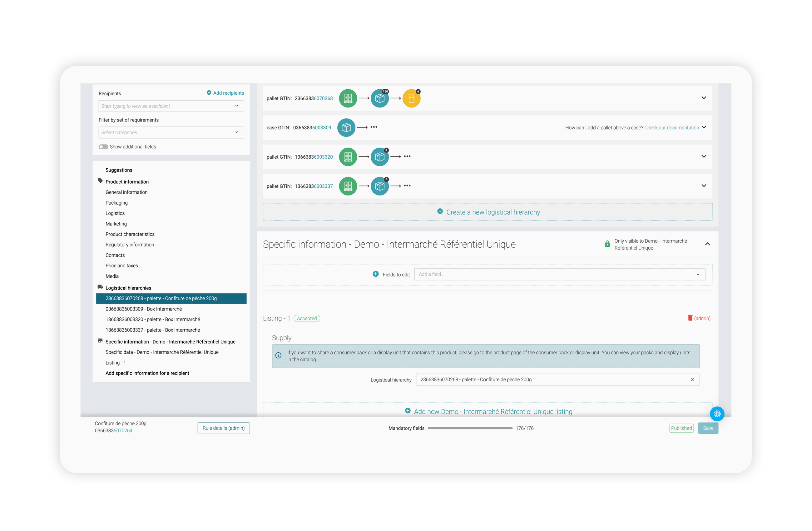Expand the pallet 13663836003320 hierarchy row
Viewport: 812px width, 531px height.
(x=704, y=156)
